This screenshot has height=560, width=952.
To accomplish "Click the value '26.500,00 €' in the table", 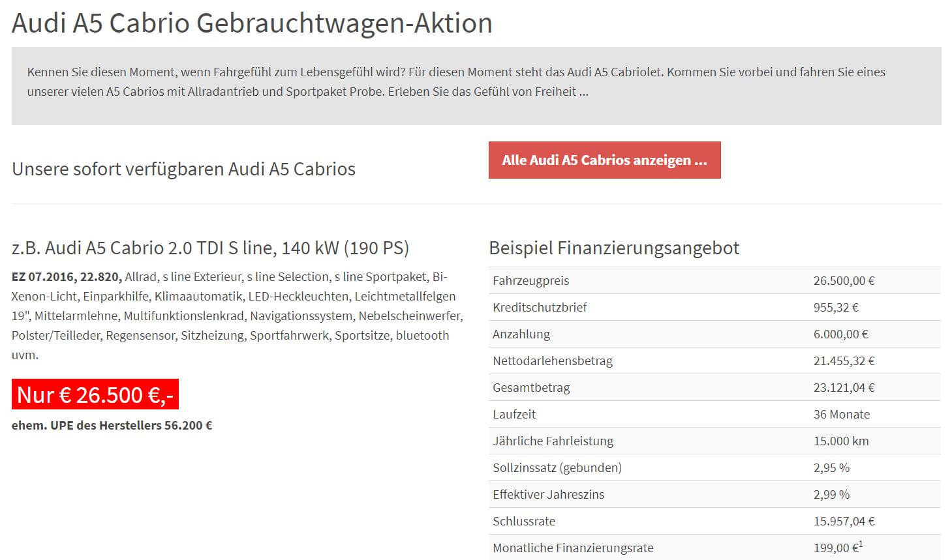I will click(844, 281).
